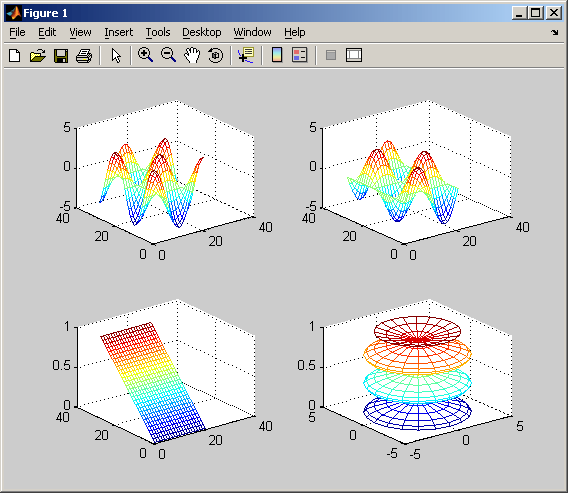Toggle the Insert Legend button
This screenshot has height=493, width=568.
click(x=300, y=55)
